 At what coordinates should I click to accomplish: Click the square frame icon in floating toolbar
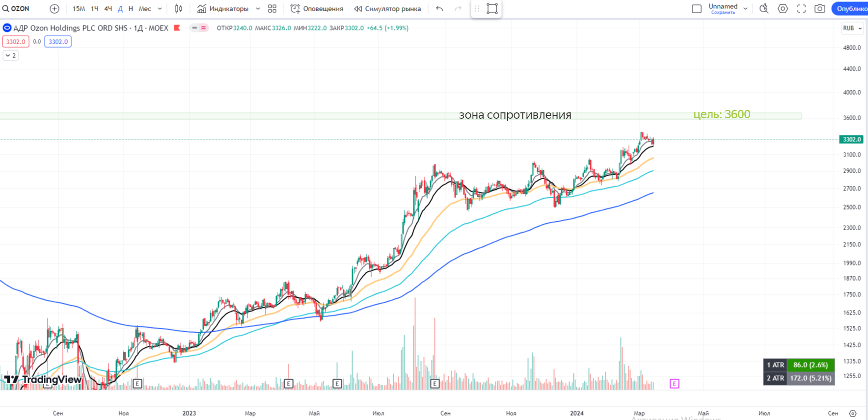click(492, 9)
